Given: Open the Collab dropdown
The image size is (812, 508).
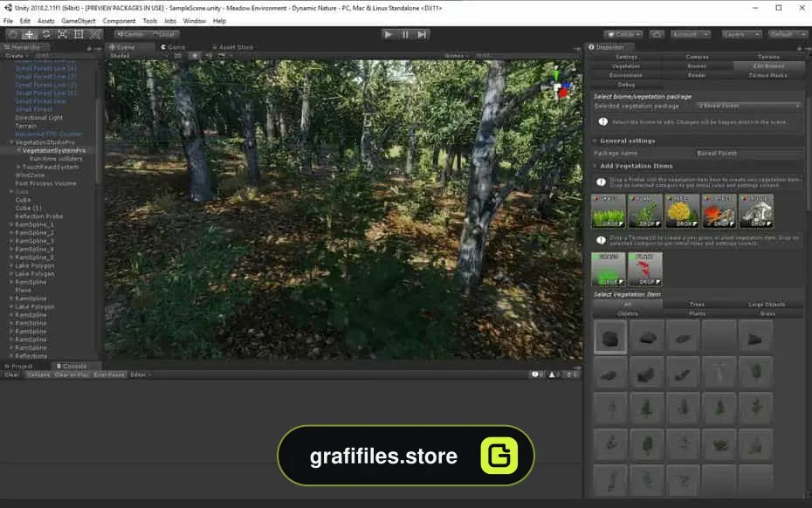Looking at the screenshot, I should [624, 34].
